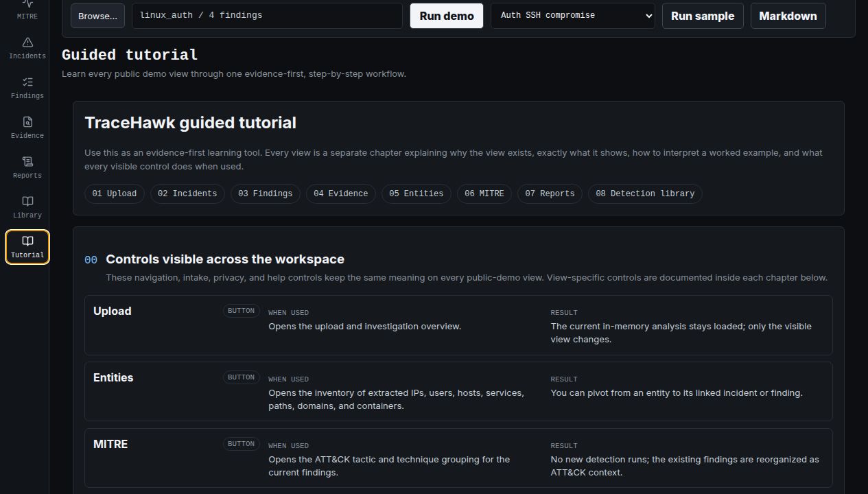The height and width of the screenshot is (494, 868).
Task: Click the Run sample button
Action: coord(703,16)
